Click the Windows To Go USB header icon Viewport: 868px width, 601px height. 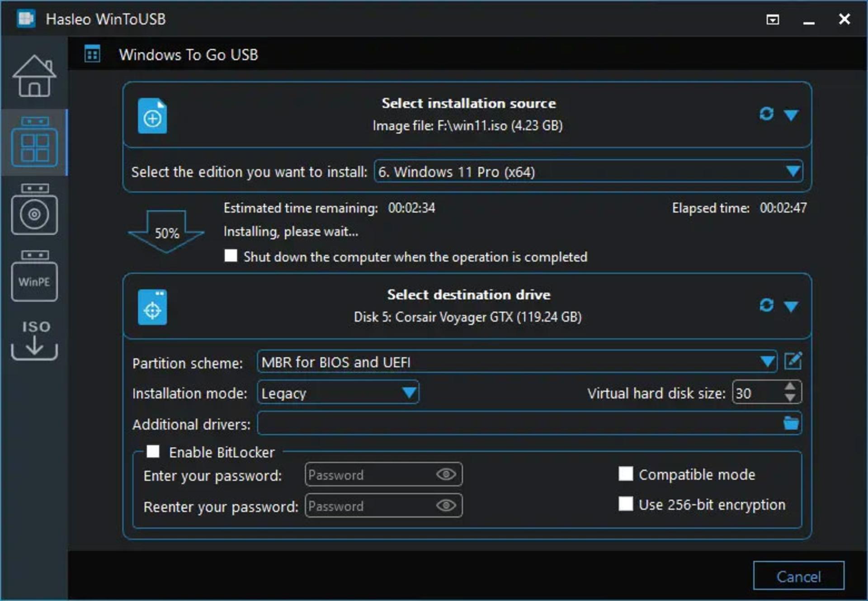[x=92, y=54]
